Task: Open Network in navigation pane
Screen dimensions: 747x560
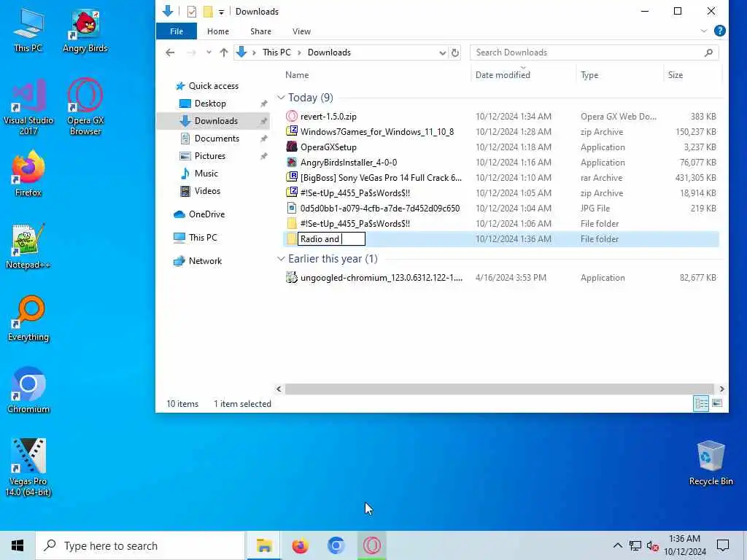Action: point(205,261)
